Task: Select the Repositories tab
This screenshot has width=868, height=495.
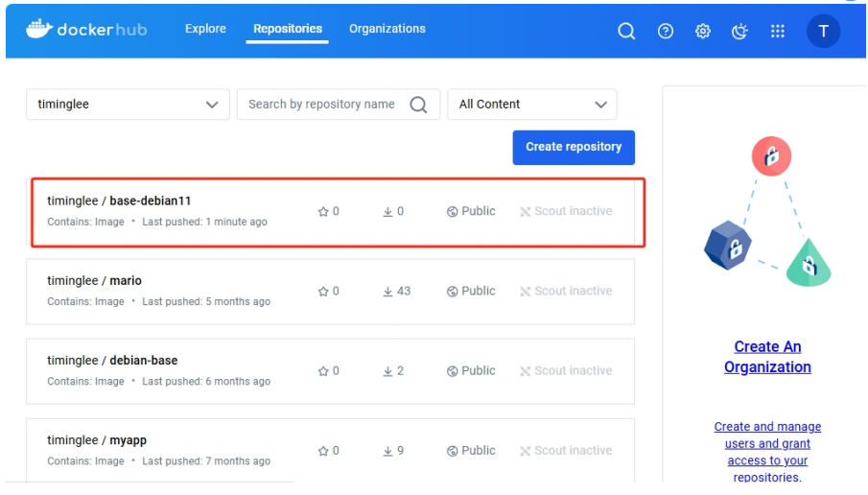Action: tap(288, 29)
